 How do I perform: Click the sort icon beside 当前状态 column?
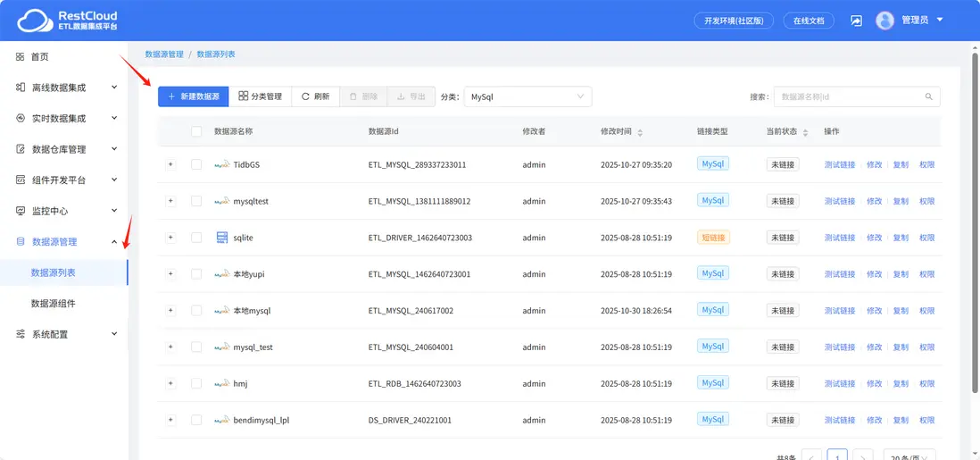[x=805, y=132]
